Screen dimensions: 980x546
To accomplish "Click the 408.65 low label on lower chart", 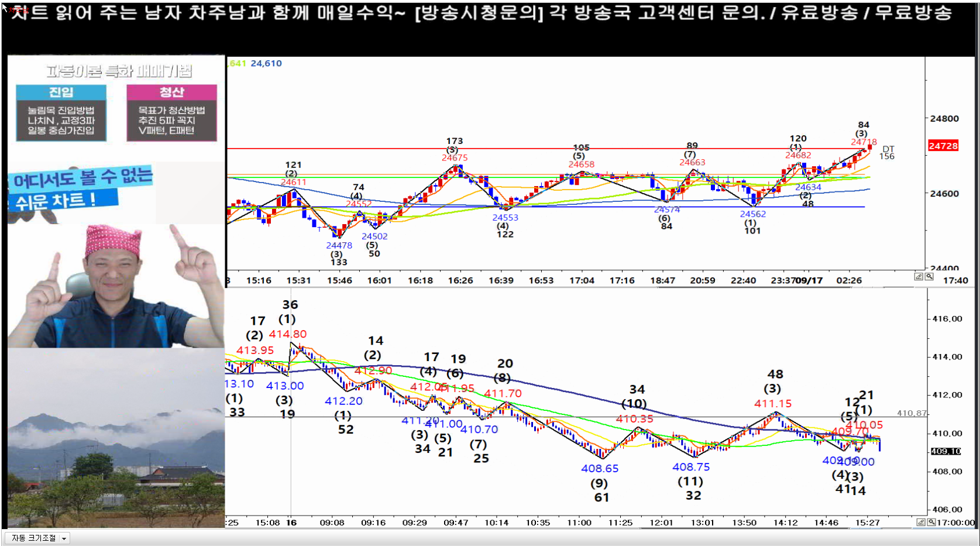I will point(600,468).
